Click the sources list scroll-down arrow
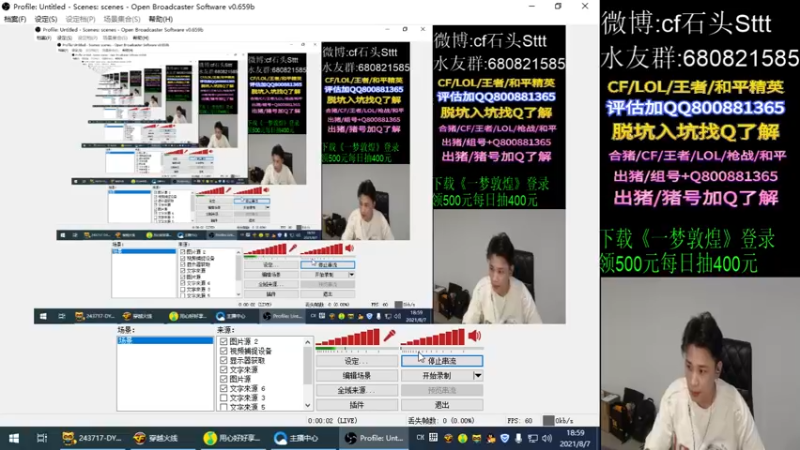 308,406
